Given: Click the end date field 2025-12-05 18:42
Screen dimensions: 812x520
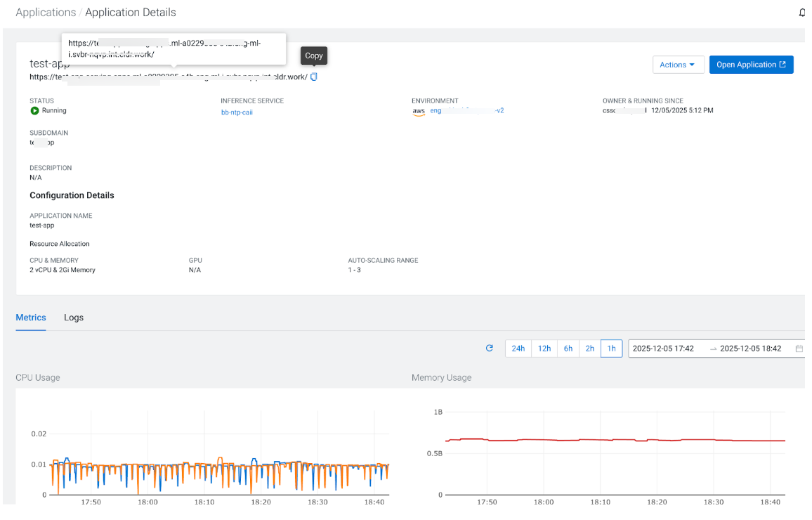Looking at the screenshot, I should click(x=750, y=349).
